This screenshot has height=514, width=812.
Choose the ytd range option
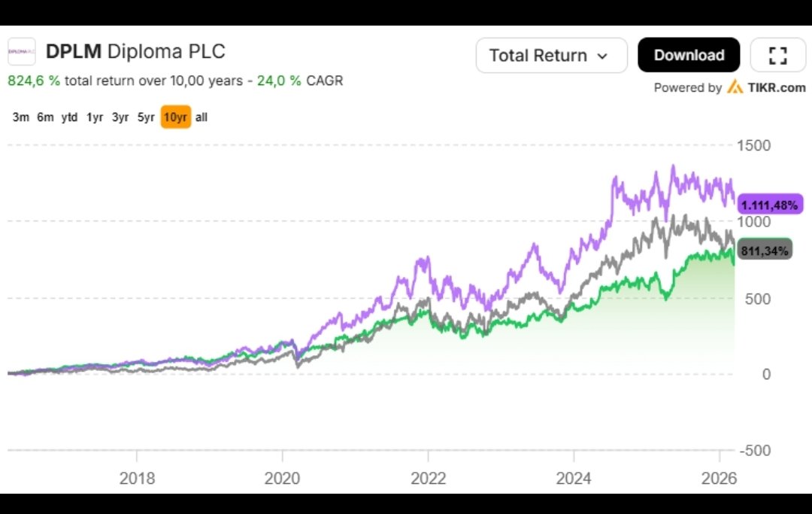[69, 117]
